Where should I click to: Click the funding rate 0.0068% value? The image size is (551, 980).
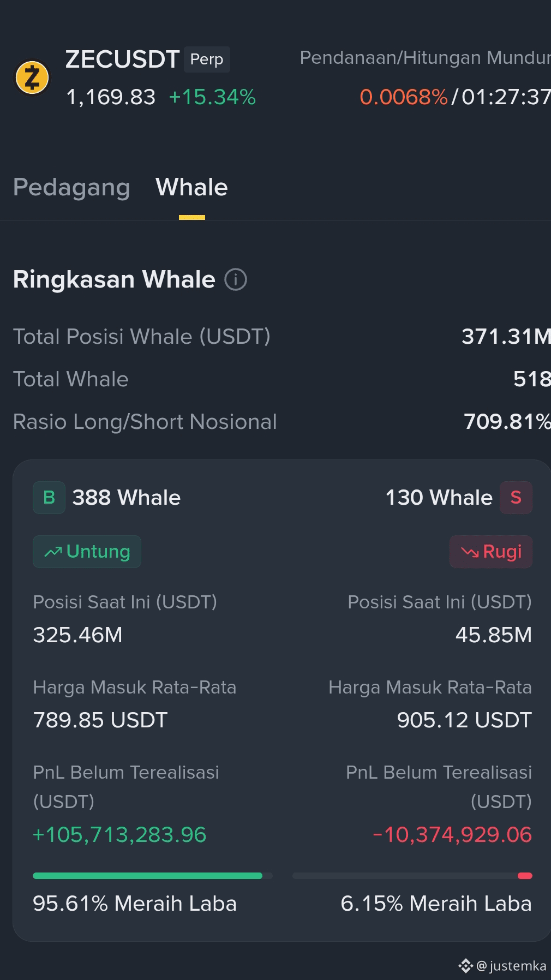tap(404, 97)
